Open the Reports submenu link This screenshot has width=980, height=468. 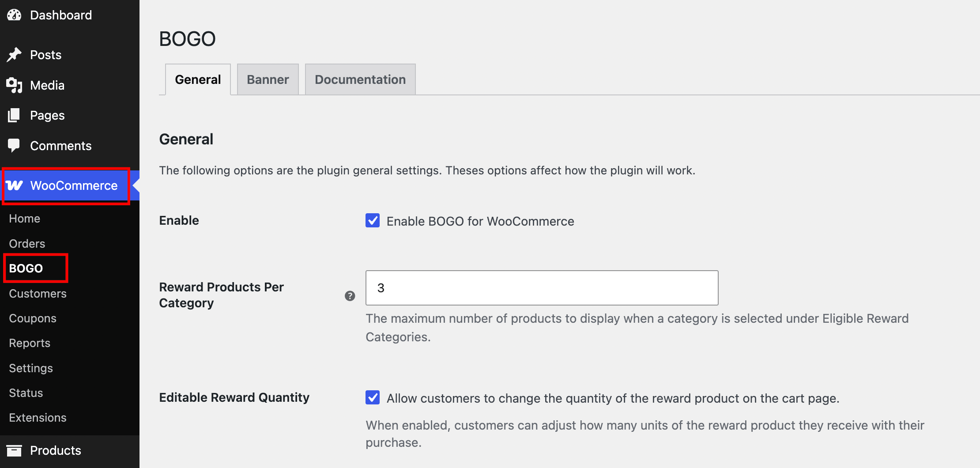[x=30, y=343]
